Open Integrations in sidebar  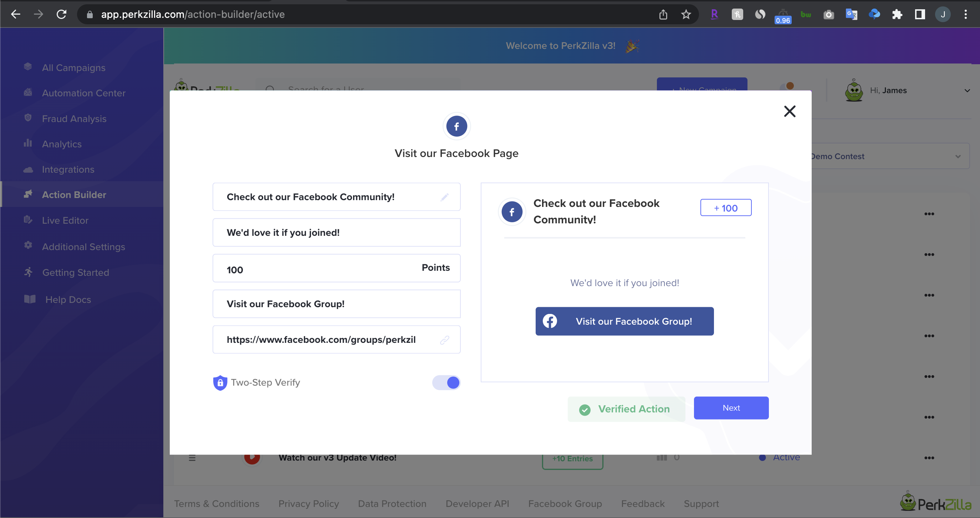(x=68, y=169)
